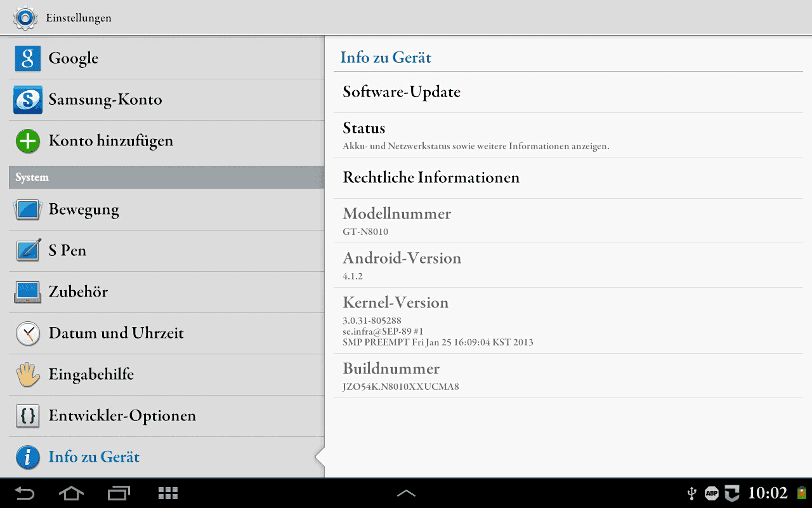The height and width of the screenshot is (508, 812).
Task: Tap the battery indicator icon
Action: tap(802, 493)
